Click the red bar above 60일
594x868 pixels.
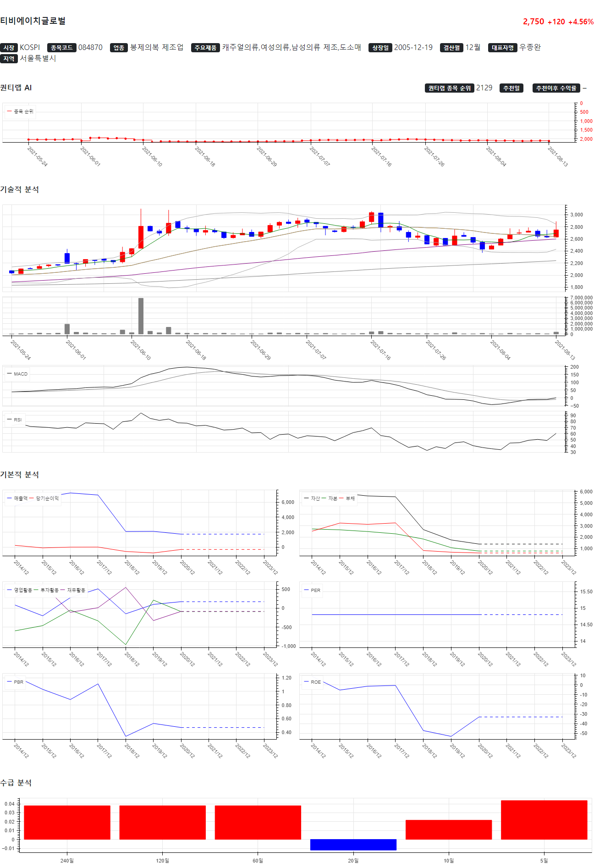(258, 822)
